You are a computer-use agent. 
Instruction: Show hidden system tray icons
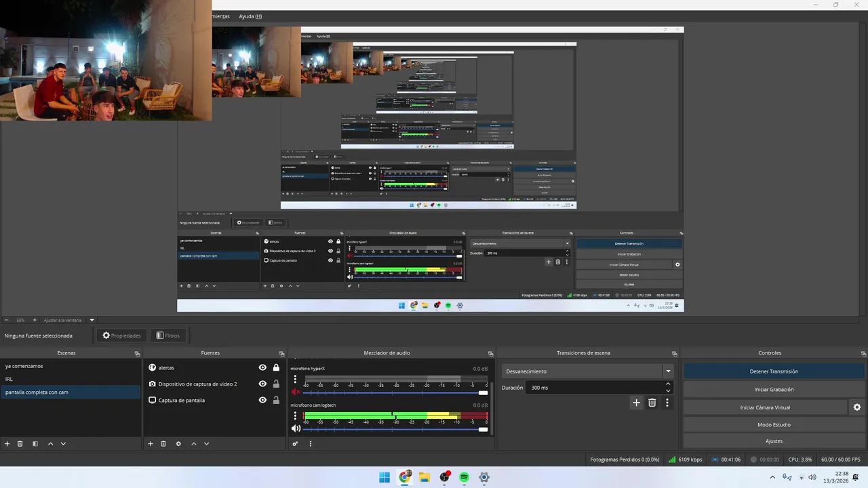tap(772, 477)
